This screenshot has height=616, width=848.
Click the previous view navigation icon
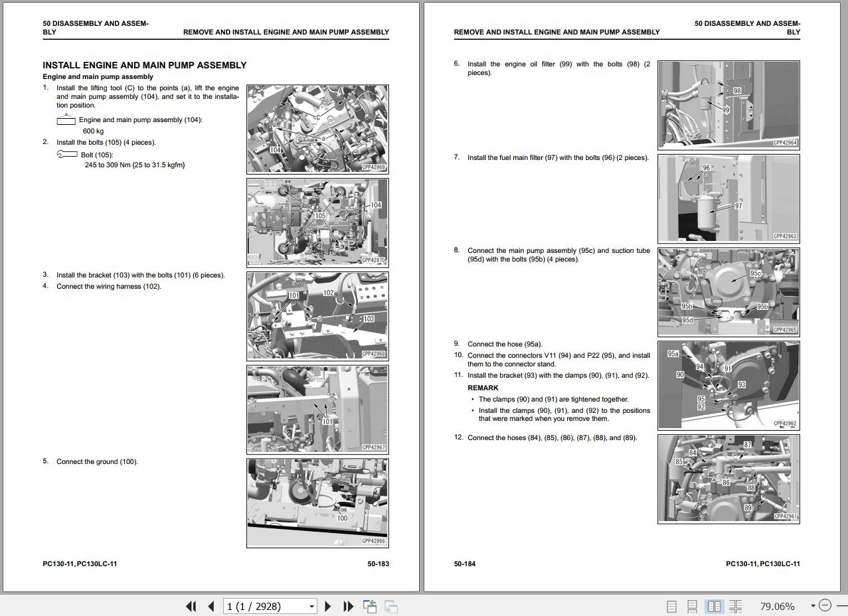point(370,606)
